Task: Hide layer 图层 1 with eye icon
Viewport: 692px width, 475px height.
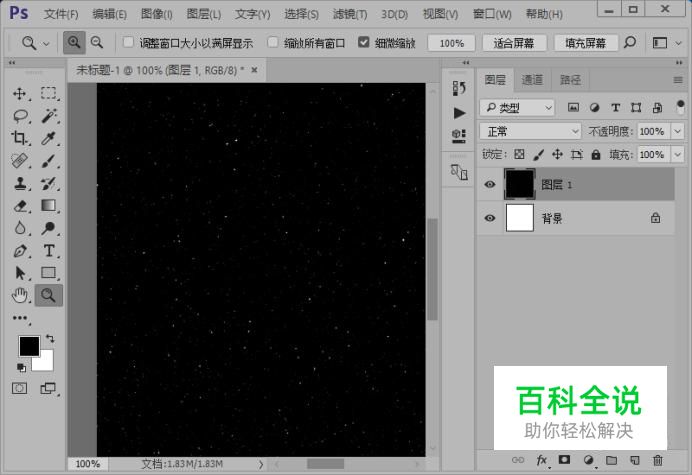Action: (490, 185)
